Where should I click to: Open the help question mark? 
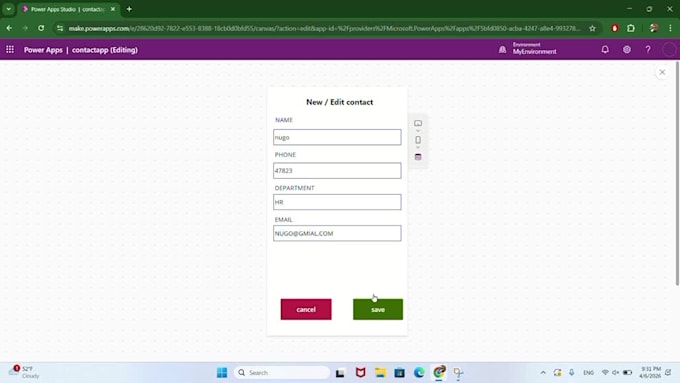pos(648,50)
